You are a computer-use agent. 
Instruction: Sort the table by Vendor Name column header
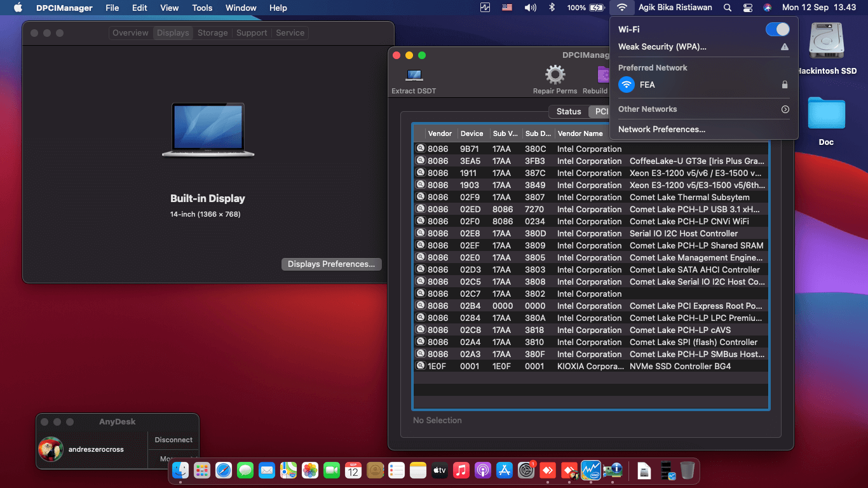(580, 133)
